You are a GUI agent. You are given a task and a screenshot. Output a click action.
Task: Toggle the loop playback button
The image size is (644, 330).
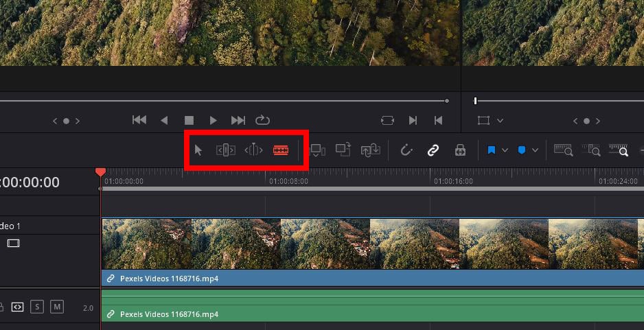(x=262, y=120)
